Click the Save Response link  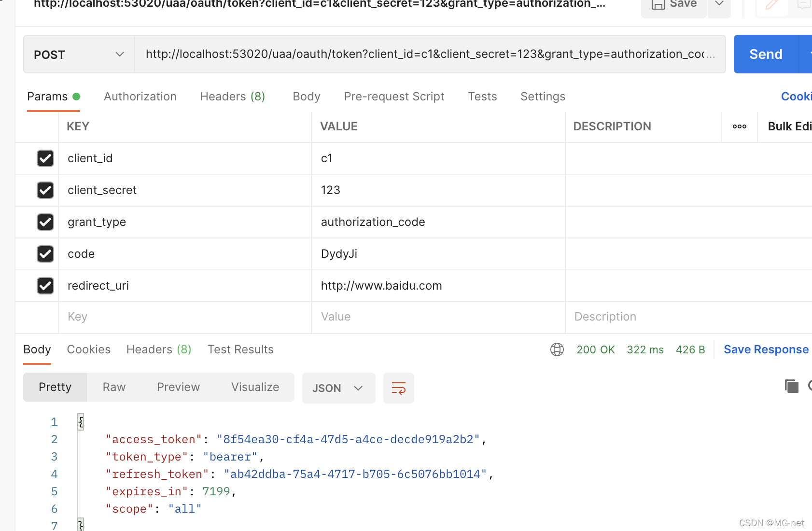[766, 349]
